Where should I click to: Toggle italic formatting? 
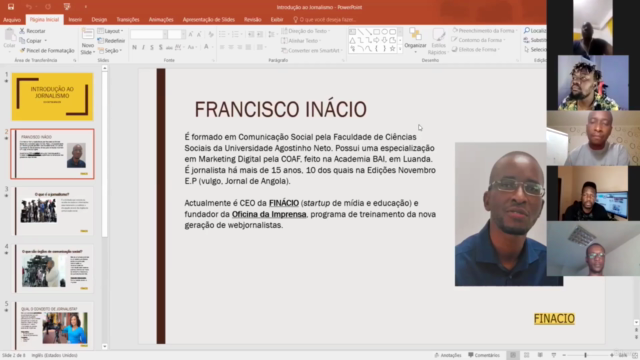(x=143, y=47)
